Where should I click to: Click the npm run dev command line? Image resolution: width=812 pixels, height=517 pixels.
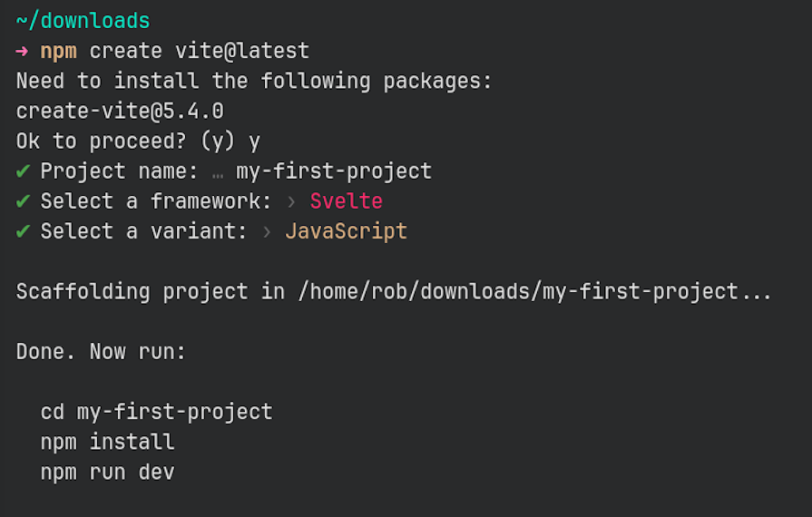click(x=107, y=472)
